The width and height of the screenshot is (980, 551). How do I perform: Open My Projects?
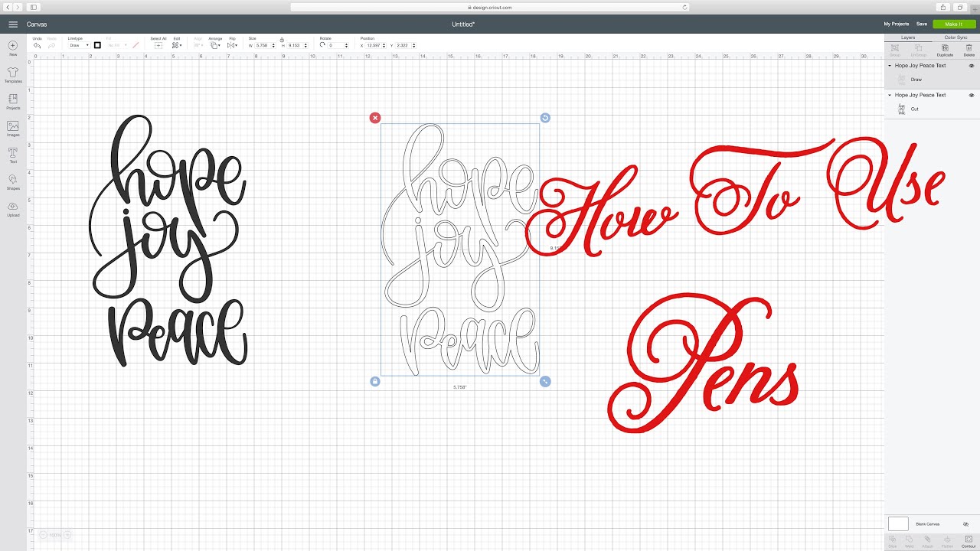[897, 24]
